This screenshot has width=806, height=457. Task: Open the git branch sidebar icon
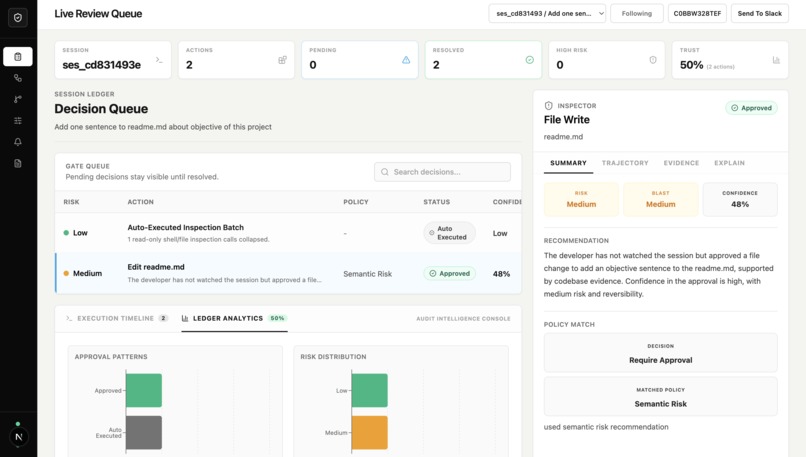click(x=18, y=99)
